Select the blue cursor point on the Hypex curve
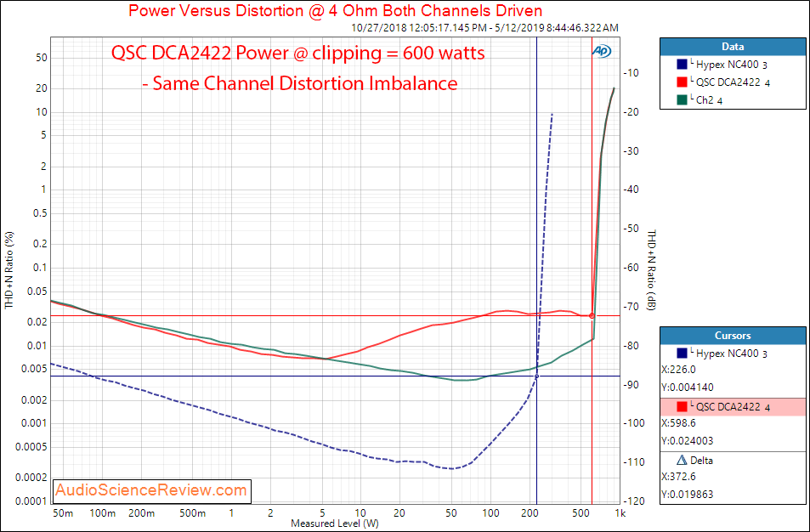Image resolution: width=810 pixels, height=532 pixels. pyautogui.click(x=536, y=376)
